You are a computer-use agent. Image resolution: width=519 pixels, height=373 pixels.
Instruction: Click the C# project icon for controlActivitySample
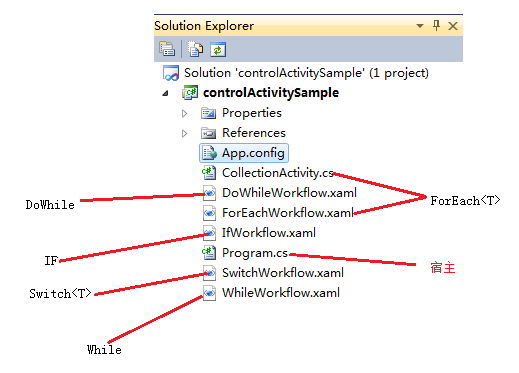click(190, 93)
